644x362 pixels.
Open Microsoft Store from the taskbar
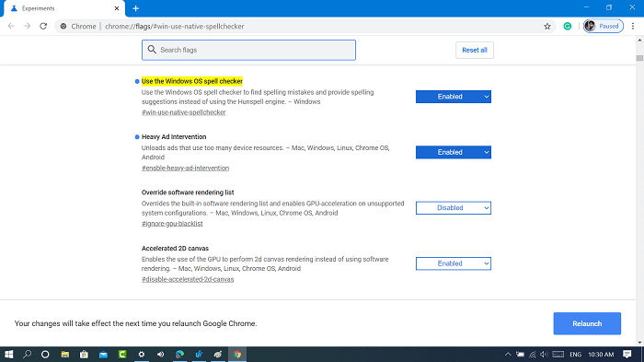[x=84, y=355]
